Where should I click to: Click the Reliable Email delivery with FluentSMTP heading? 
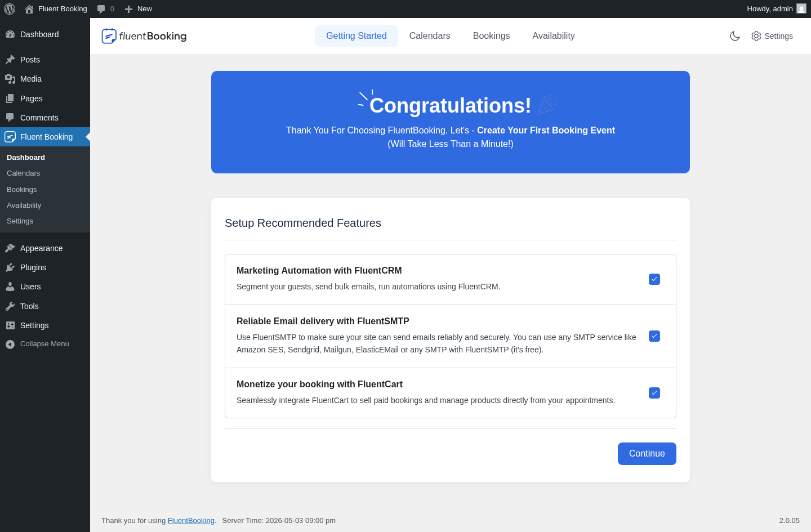pyautogui.click(x=323, y=321)
